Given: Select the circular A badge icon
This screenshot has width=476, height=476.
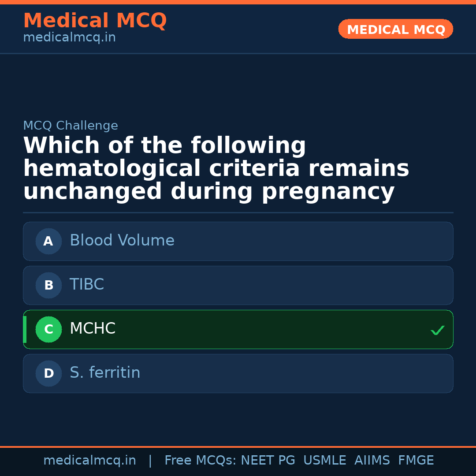Looking at the screenshot, I should tap(48, 241).
